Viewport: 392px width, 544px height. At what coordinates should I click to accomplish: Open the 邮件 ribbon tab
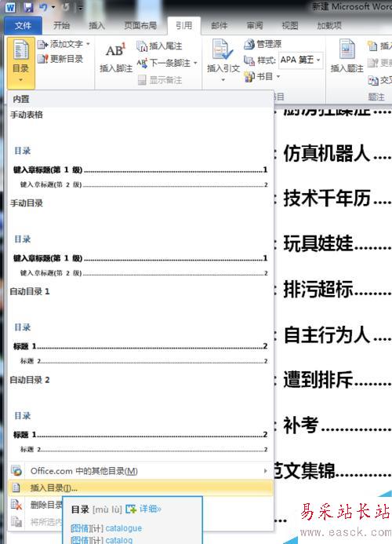click(x=219, y=25)
